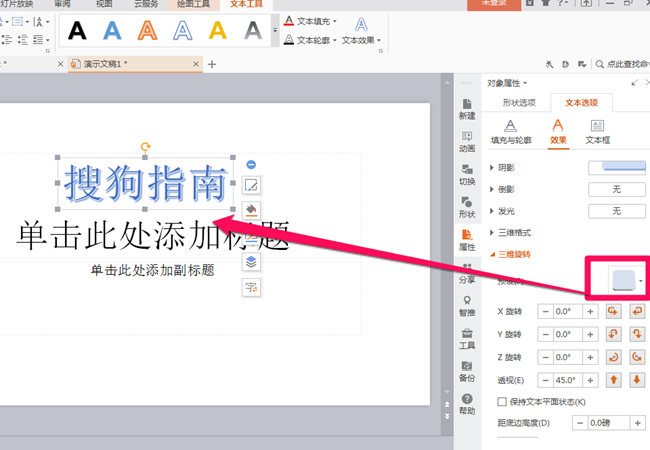Viewport: 650px width, 450px height.
Task: Open the 分享 sidebar panel
Action: (x=467, y=273)
